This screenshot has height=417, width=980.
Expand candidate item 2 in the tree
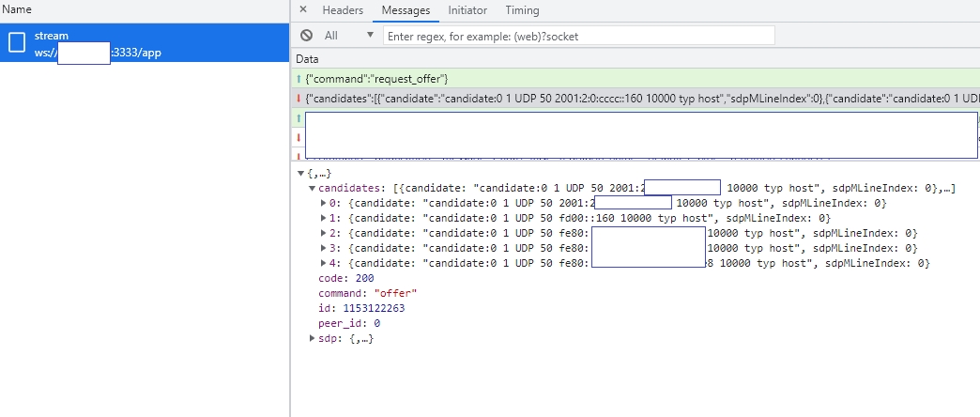tap(324, 234)
